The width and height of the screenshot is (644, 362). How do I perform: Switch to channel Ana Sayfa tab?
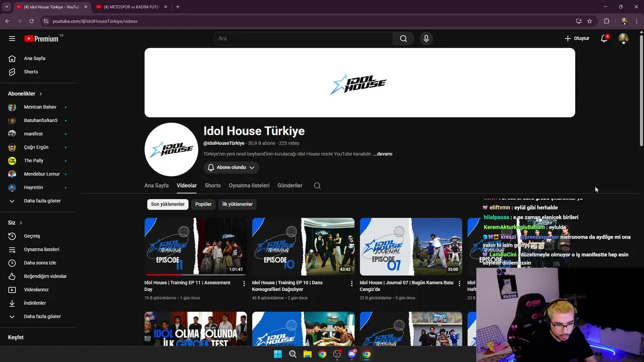tap(156, 186)
